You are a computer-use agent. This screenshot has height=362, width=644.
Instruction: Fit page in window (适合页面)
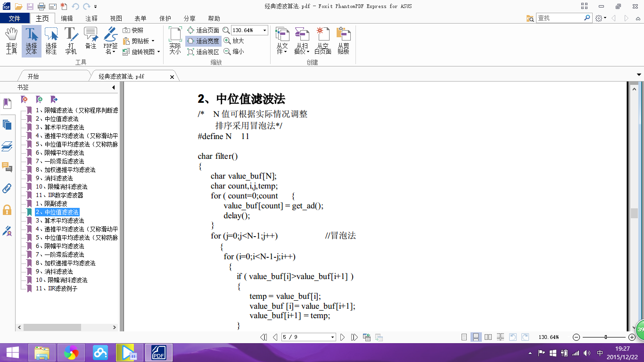[204, 30]
